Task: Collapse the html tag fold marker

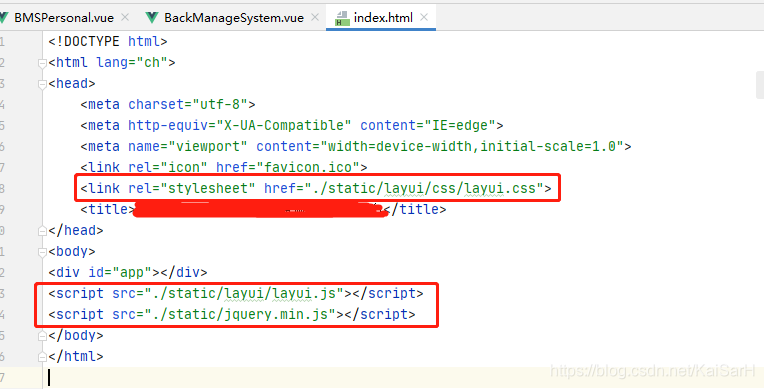Action: [x=42, y=63]
